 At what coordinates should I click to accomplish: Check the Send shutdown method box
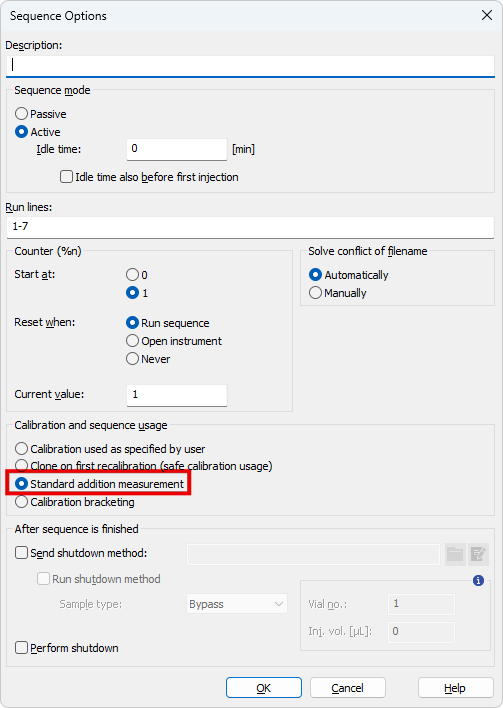point(81,553)
